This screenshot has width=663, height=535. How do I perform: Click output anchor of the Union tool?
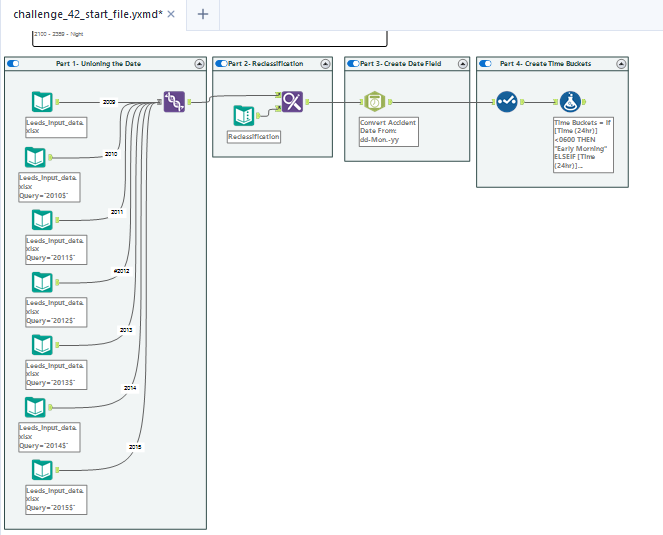tap(189, 102)
